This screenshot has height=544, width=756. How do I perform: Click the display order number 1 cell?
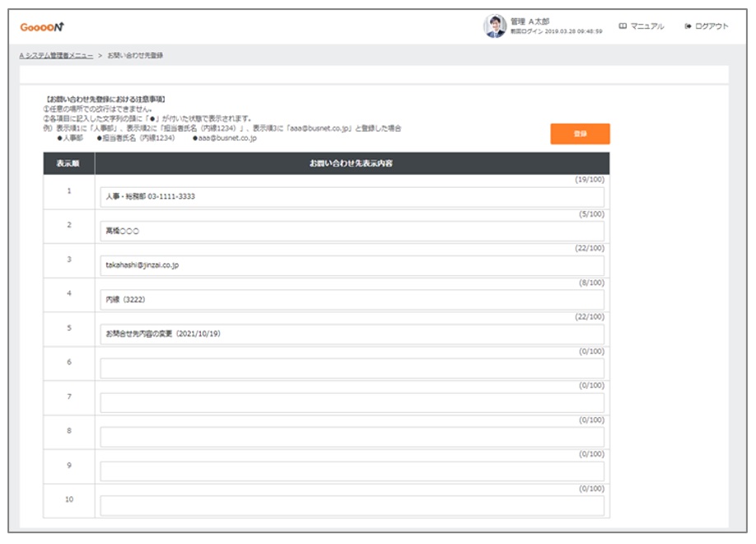[x=69, y=191]
